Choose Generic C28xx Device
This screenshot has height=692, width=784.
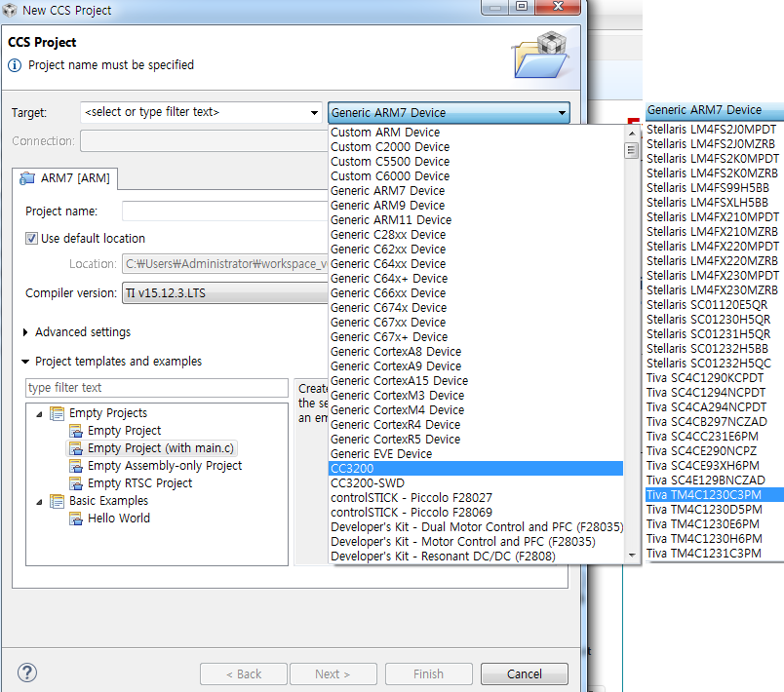[x=388, y=234]
